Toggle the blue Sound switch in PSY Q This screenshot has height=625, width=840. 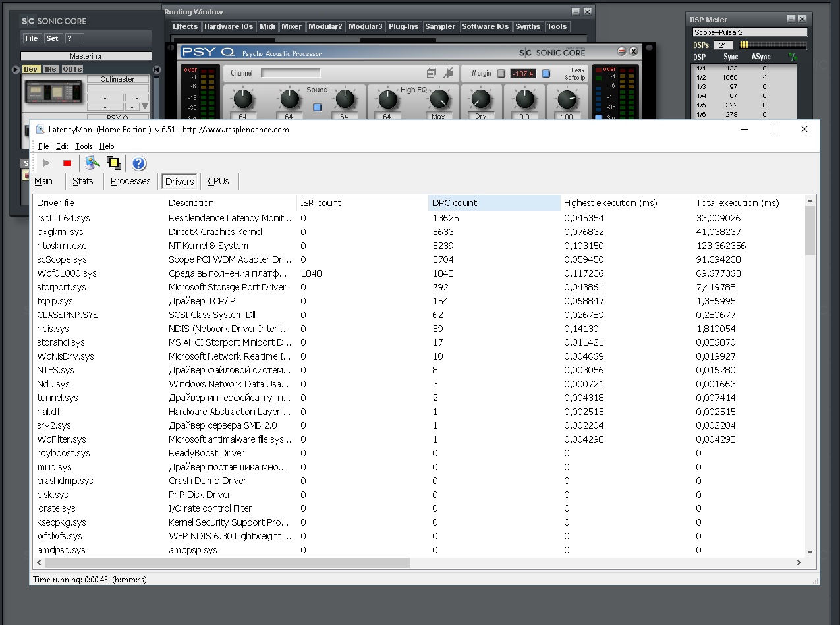point(317,107)
